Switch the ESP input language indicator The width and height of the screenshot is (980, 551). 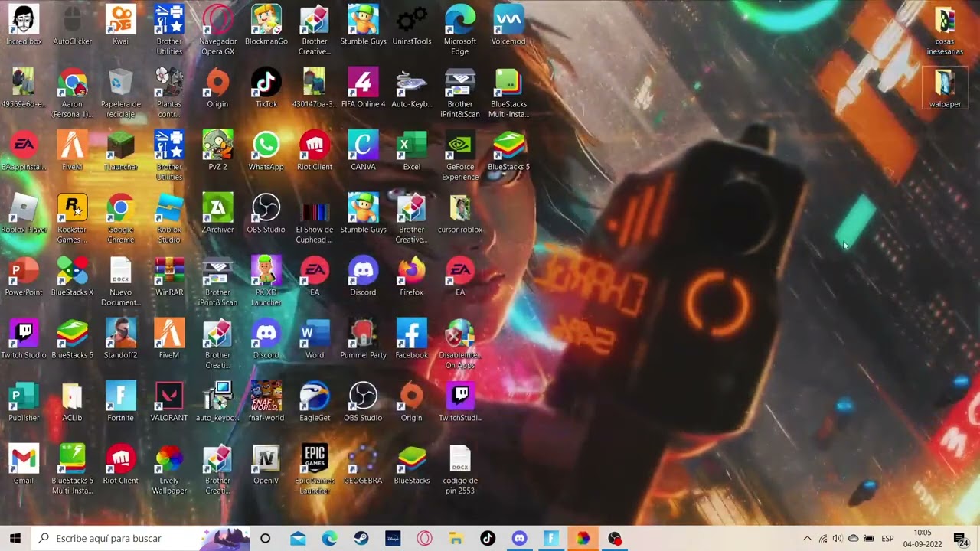click(x=887, y=538)
